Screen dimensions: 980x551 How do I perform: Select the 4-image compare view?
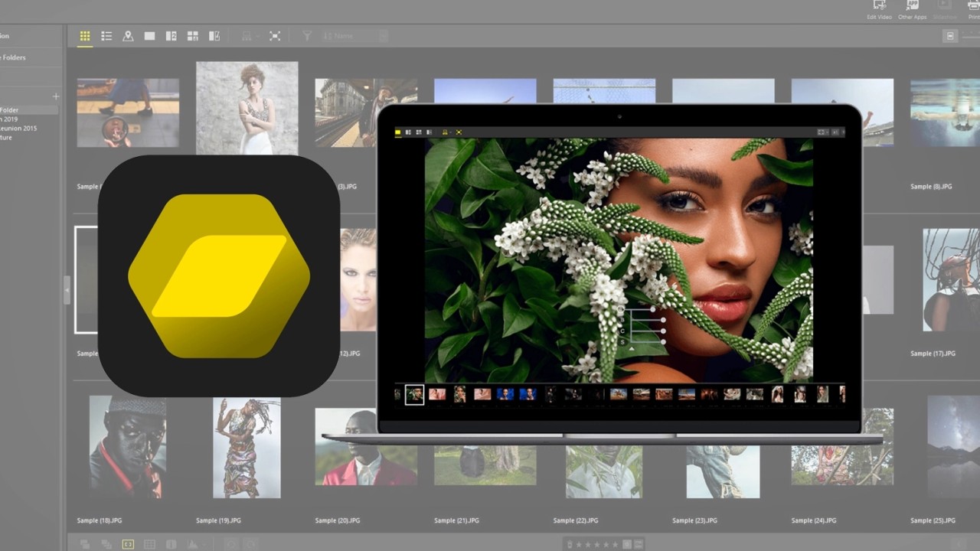(x=193, y=36)
